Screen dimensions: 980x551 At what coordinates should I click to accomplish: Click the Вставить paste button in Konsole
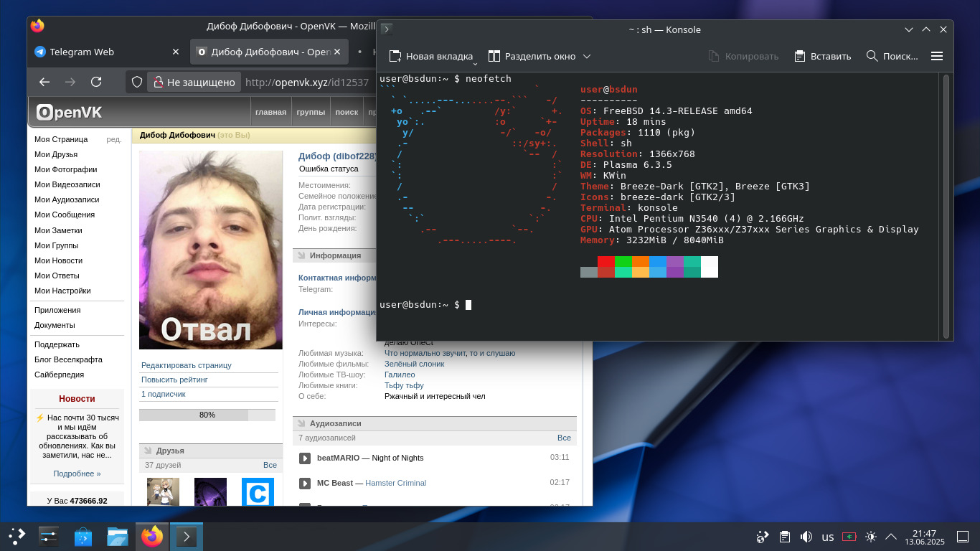[822, 56]
